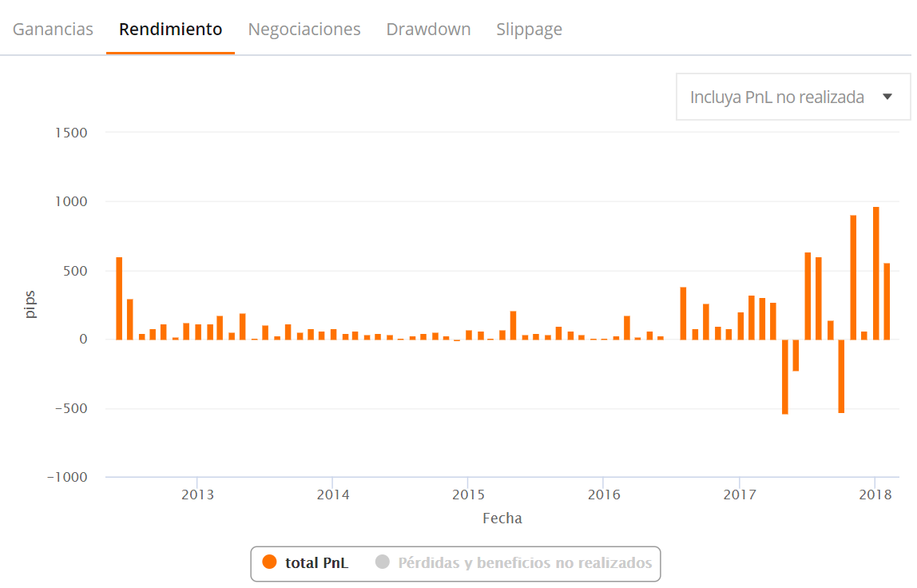
Task: Select the negative bar in late 2017
Action: click(x=841, y=375)
